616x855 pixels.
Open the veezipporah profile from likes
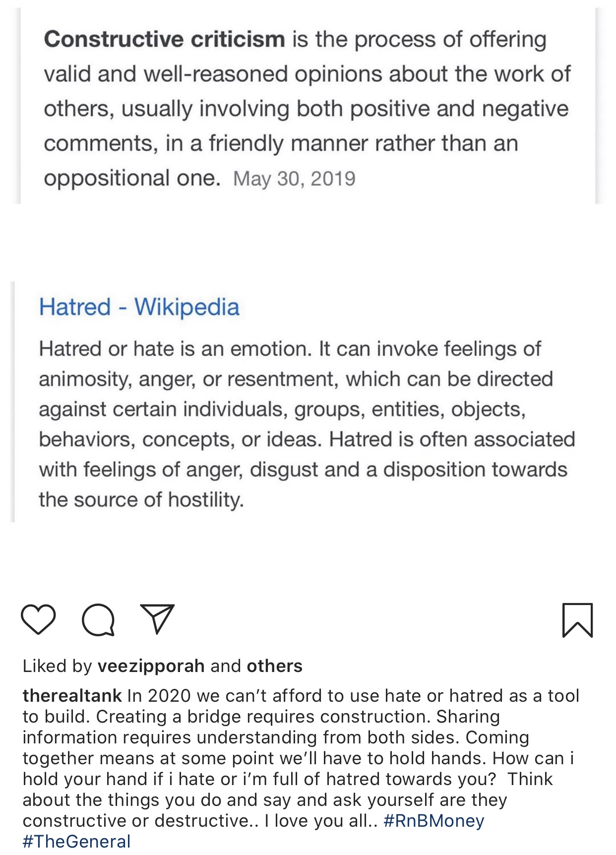[151, 666]
